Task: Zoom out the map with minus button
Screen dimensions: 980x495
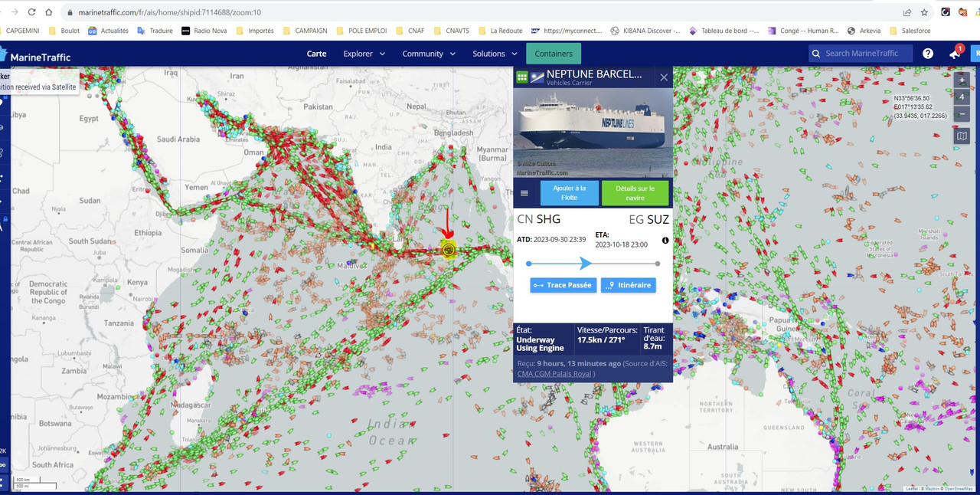Action: click(962, 114)
